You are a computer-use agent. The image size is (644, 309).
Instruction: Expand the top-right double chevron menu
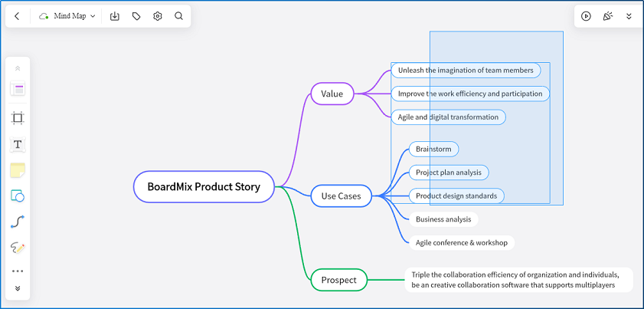point(629,16)
